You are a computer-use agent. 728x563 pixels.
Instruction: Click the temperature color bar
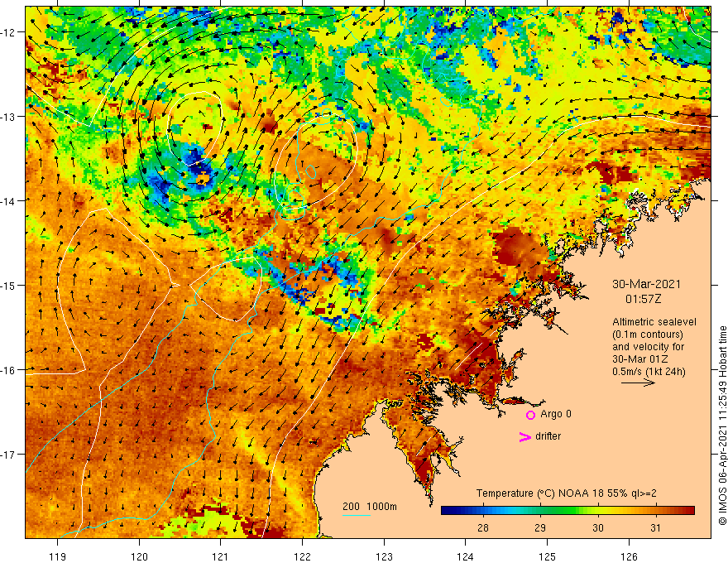tap(568, 511)
